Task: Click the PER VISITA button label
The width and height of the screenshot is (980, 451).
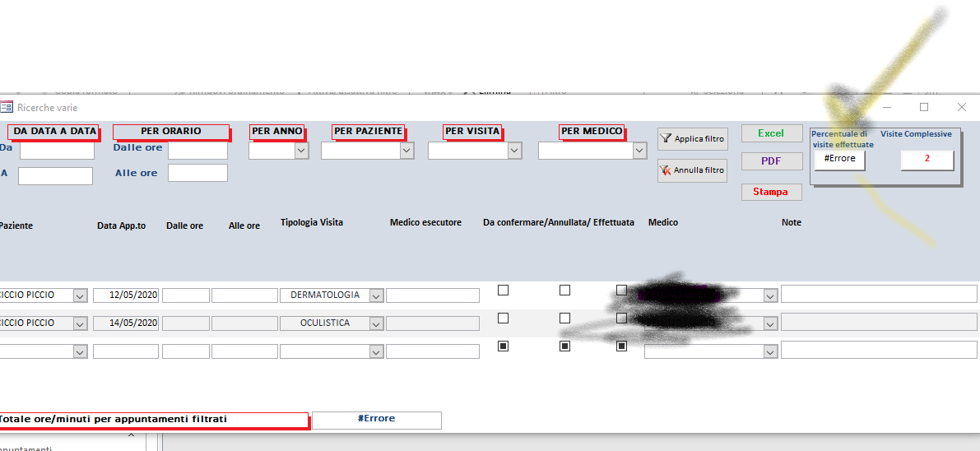Action: pyautogui.click(x=472, y=132)
